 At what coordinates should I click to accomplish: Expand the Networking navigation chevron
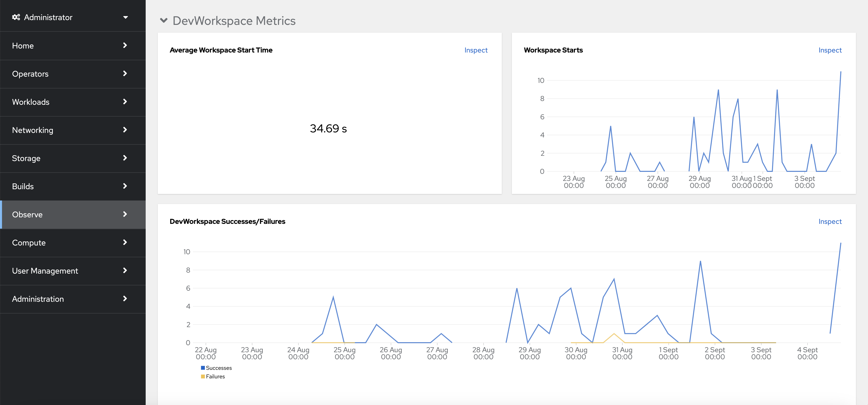(x=125, y=130)
